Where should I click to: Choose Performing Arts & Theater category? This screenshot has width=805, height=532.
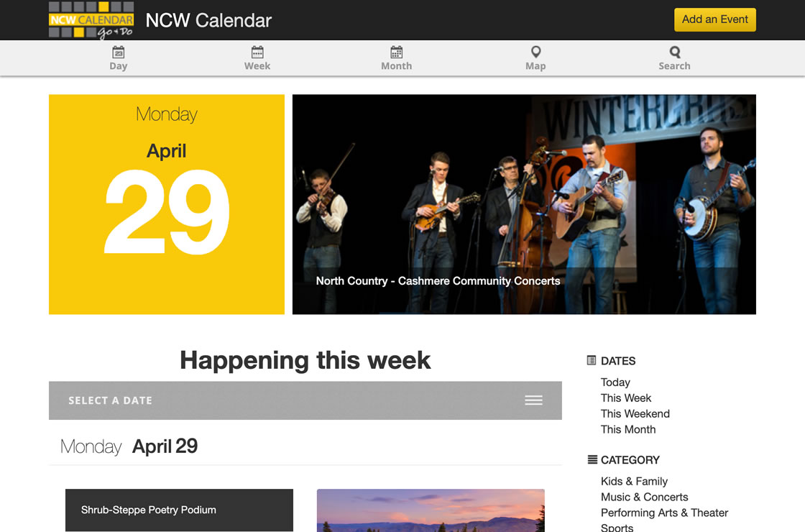click(x=664, y=513)
